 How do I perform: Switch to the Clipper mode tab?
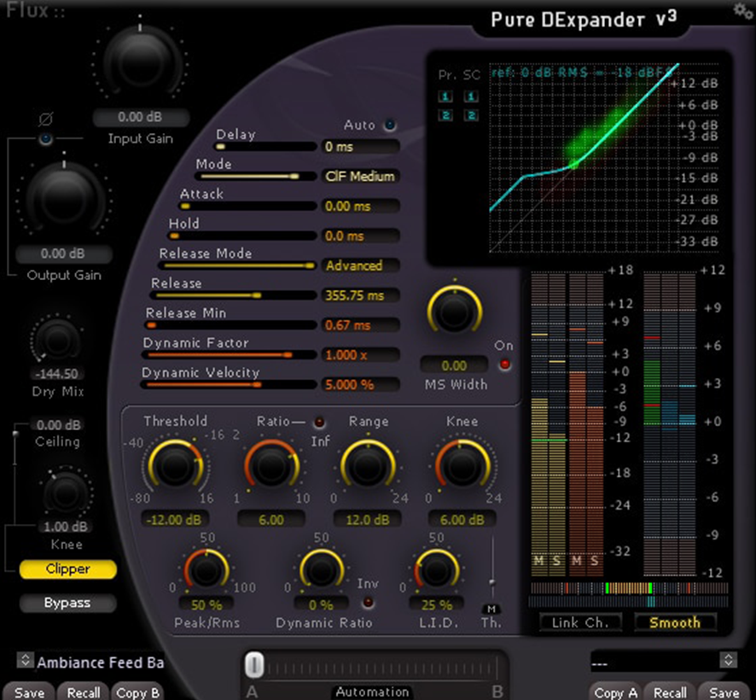[x=67, y=569]
